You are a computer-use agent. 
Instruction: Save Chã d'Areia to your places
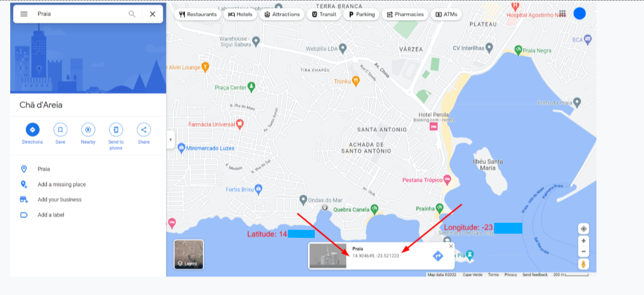[x=60, y=130]
